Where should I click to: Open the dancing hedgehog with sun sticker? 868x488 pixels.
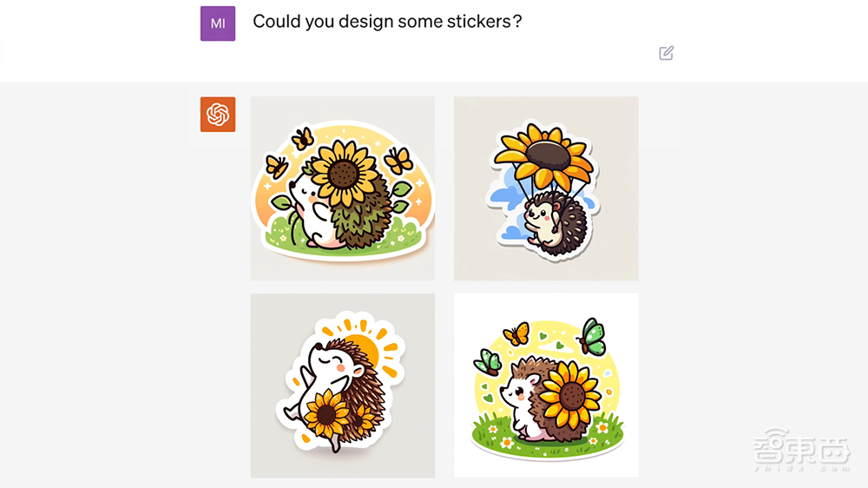[343, 386]
